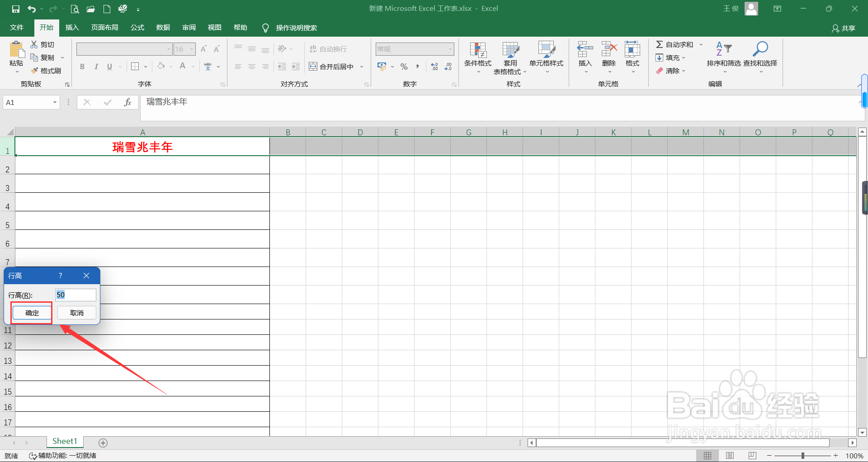Toggle Bold formatting
The width and height of the screenshot is (868, 462).
click(82, 67)
